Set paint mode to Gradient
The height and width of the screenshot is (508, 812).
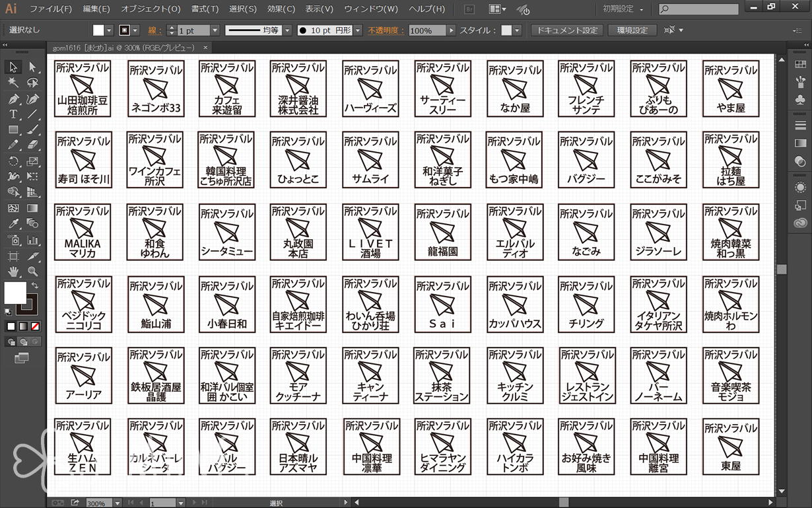(23, 326)
